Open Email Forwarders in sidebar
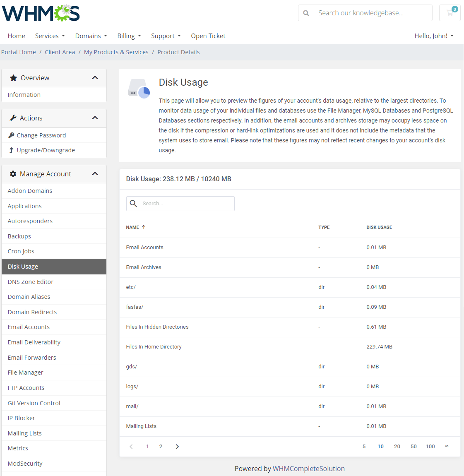Screen dimensions: 464x476 pyautogui.click(x=54, y=358)
